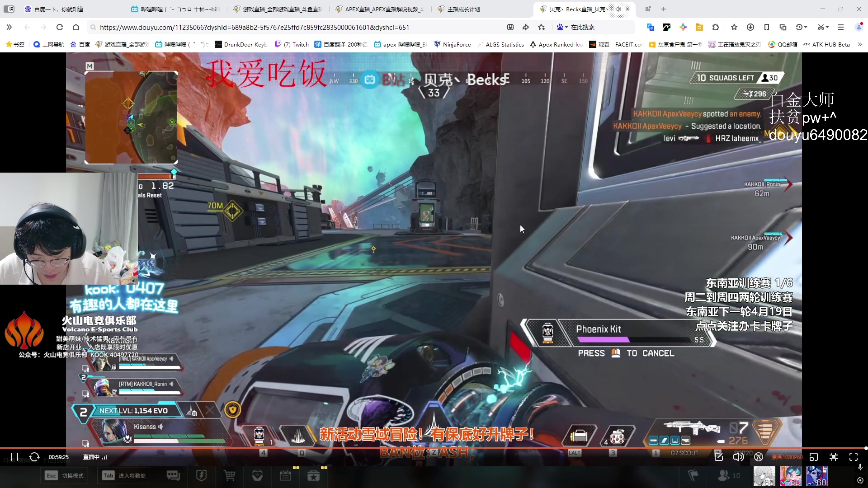Viewport: 868px width, 488px height.
Task: Open the lightning shield icon in bottom bar
Action: point(202,475)
